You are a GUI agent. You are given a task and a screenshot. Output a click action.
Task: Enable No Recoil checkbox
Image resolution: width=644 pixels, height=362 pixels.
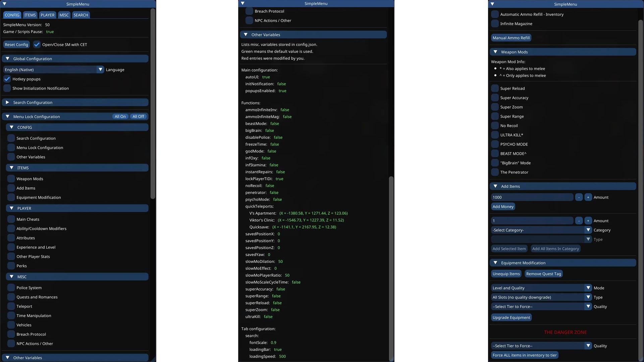[495, 126]
